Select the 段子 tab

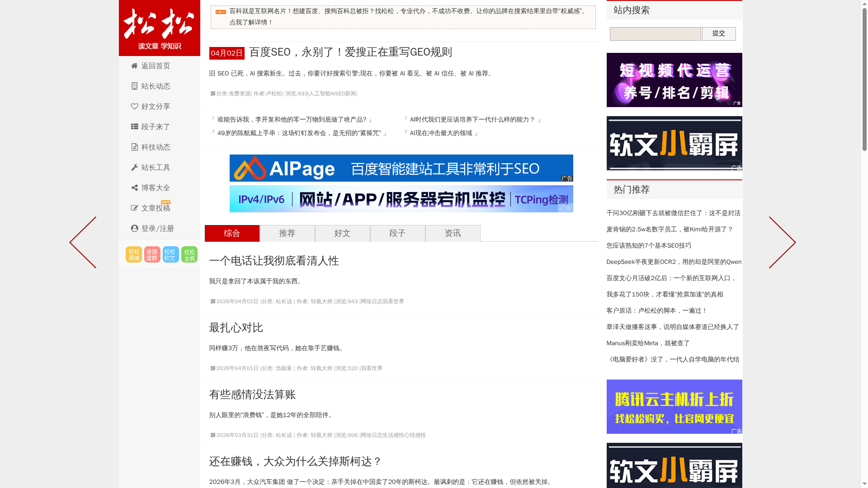pos(397,233)
